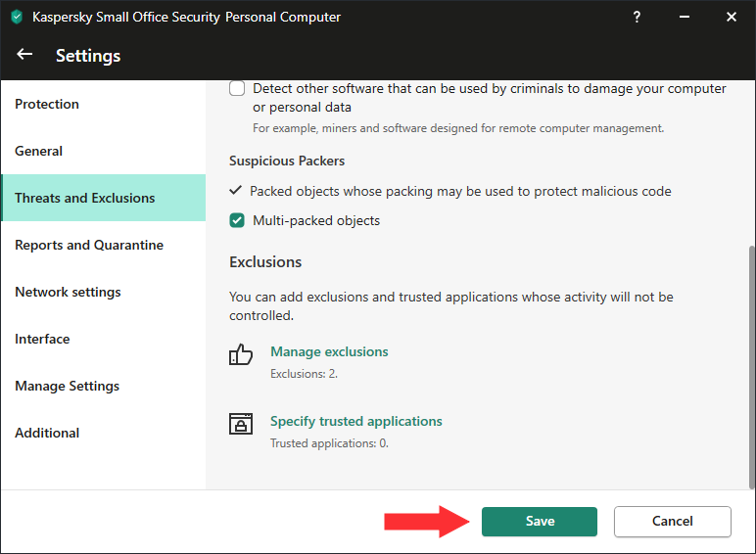Click the vertical scrollbar thumb

751,368
